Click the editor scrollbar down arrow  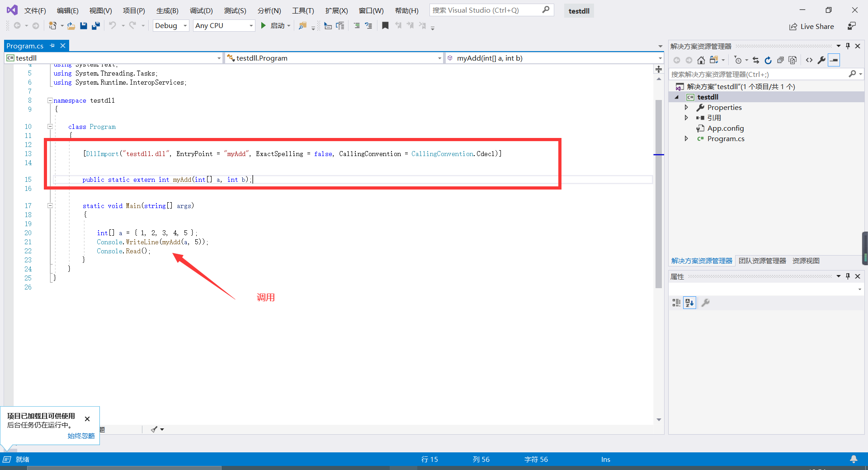pyautogui.click(x=659, y=420)
